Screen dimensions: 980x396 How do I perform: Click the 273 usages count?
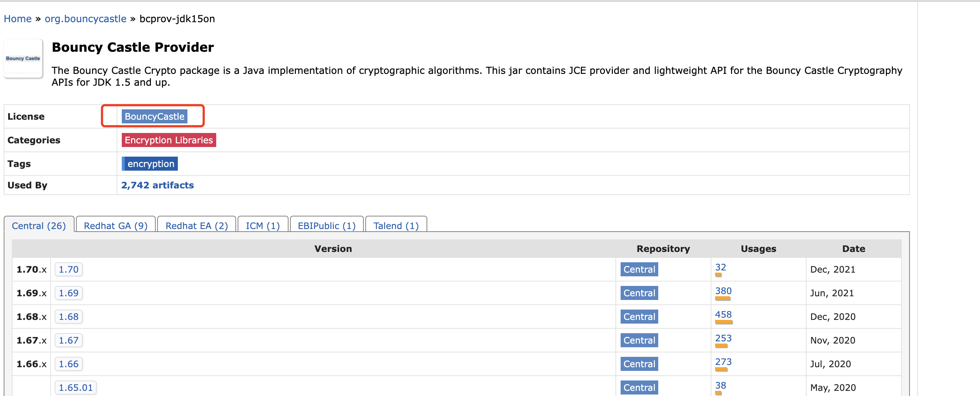pyautogui.click(x=723, y=362)
